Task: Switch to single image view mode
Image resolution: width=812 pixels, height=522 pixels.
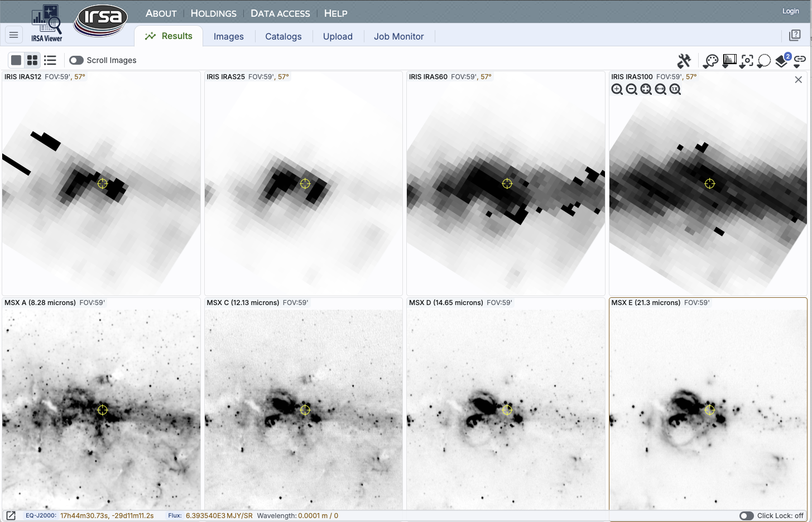Action: click(x=16, y=60)
